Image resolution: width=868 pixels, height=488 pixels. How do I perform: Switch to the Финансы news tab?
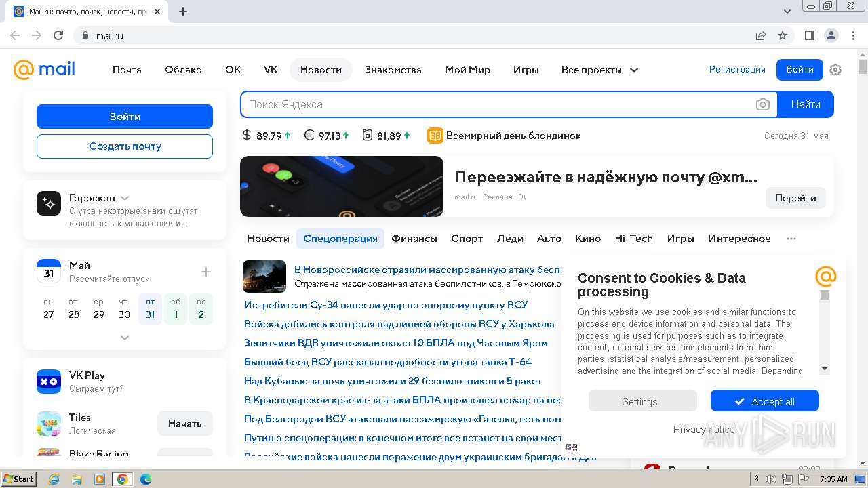pyautogui.click(x=414, y=239)
